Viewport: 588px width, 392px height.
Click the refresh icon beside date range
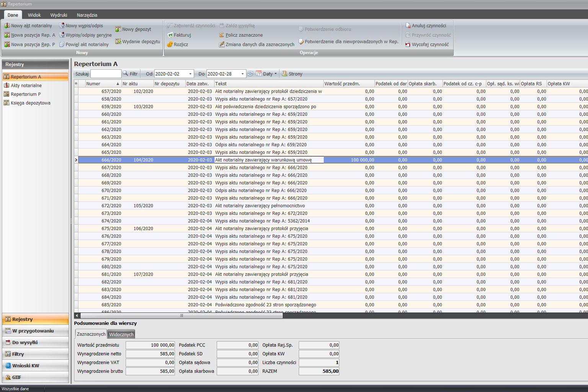click(x=250, y=73)
